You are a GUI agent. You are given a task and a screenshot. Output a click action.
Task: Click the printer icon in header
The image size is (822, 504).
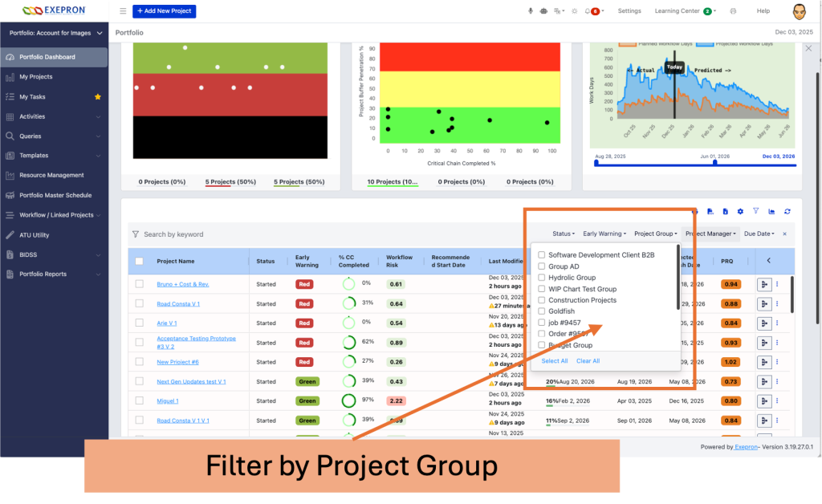[x=733, y=11]
